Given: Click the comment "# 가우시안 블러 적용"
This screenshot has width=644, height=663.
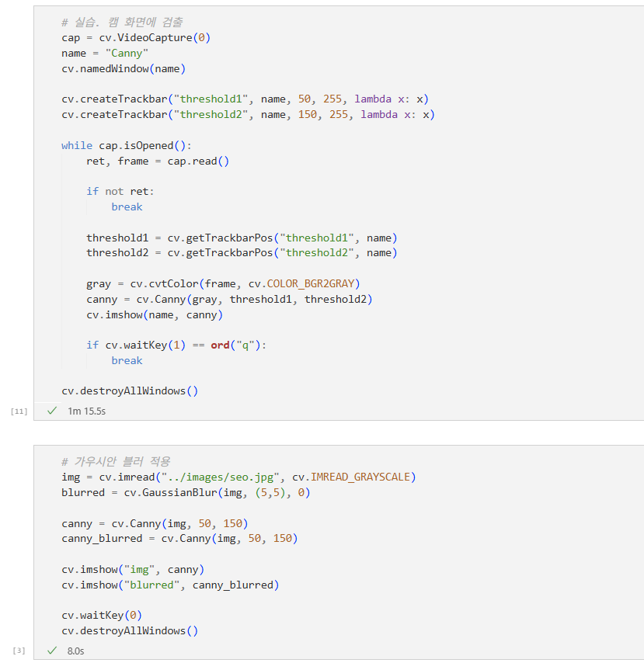Looking at the screenshot, I should [x=116, y=461].
